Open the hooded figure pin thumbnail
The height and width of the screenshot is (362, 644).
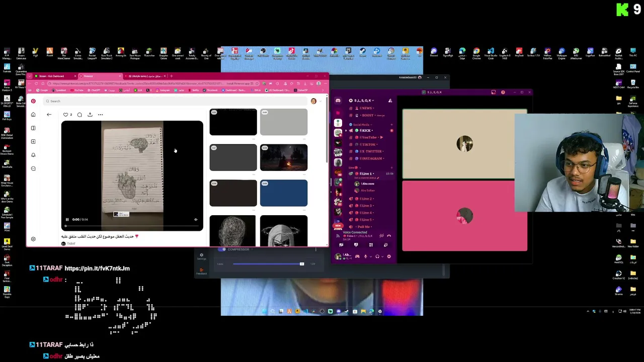tap(284, 231)
